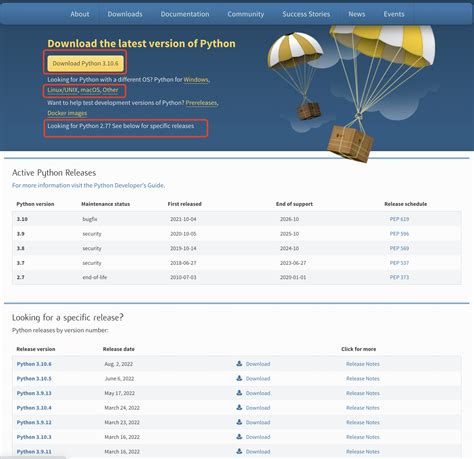Screen dimensions: 474x459
Task: Go to Success Stories in top navigation
Action: 306,14
